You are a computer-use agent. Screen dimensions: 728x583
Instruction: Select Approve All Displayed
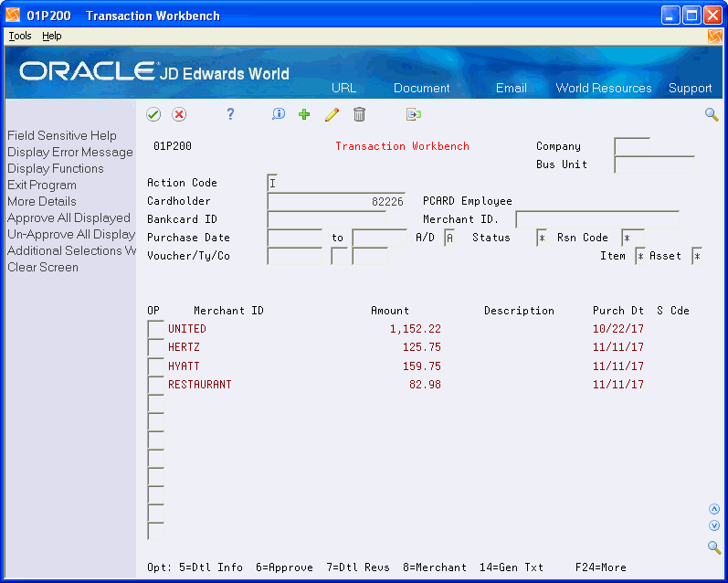[69, 217]
